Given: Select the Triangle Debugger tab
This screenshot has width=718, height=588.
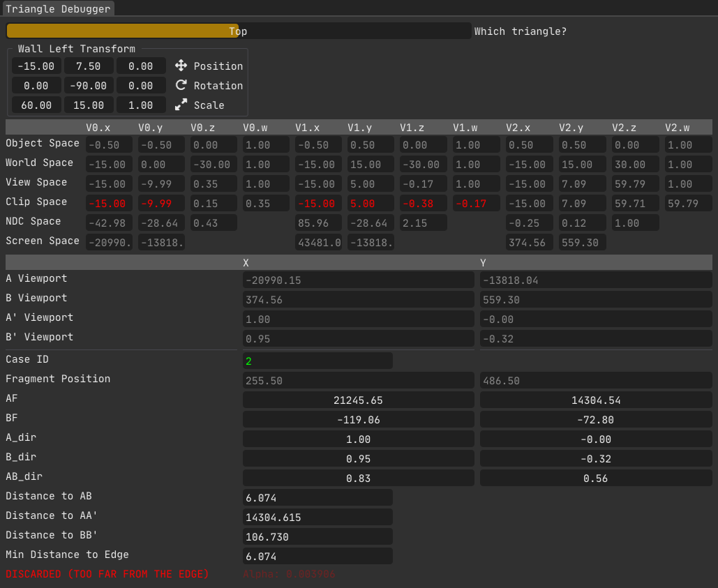Looking at the screenshot, I should point(58,9).
